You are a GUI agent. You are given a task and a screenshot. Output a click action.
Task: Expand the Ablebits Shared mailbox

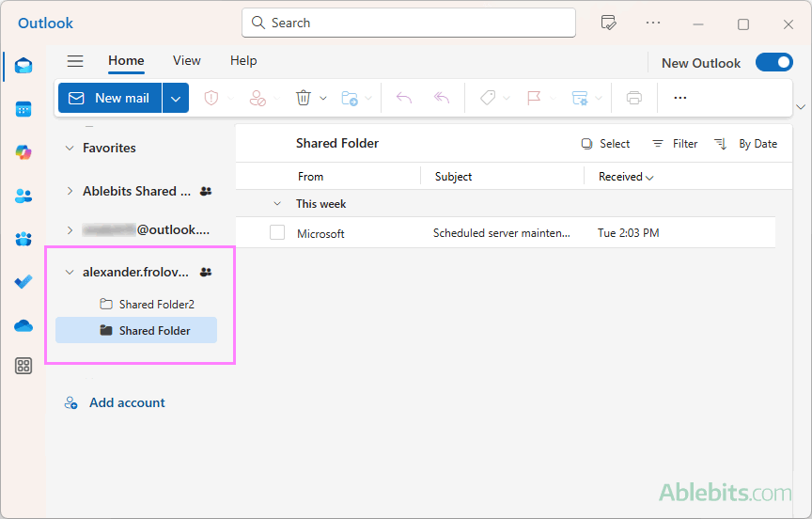70,191
